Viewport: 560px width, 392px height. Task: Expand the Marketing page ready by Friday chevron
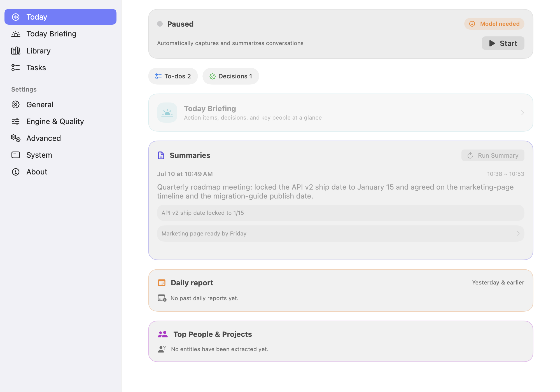(x=518, y=234)
